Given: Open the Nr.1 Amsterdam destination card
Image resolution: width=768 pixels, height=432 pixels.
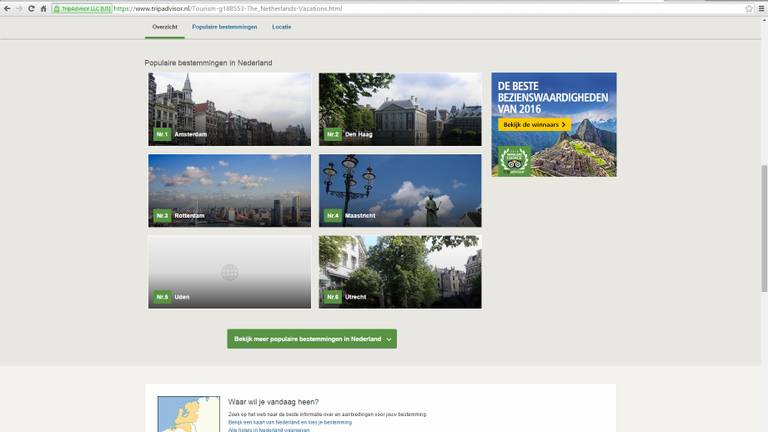Looking at the screenshot, I should click(230, 109).
